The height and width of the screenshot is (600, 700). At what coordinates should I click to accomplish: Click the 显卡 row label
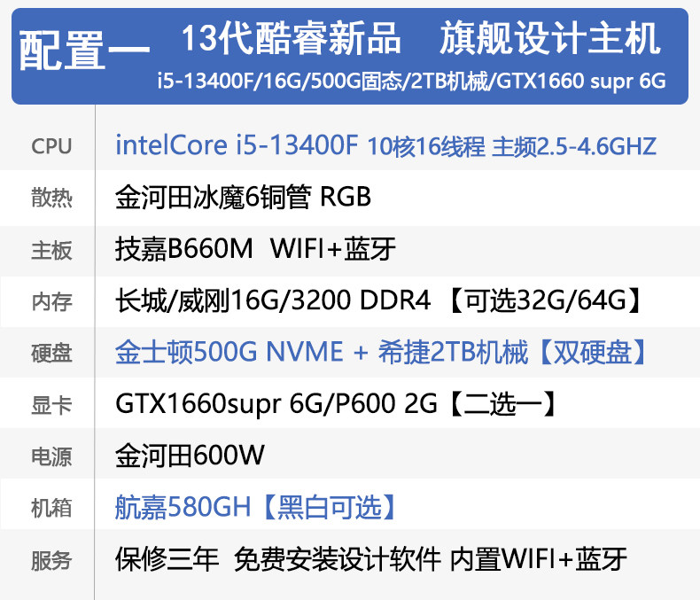51,405
